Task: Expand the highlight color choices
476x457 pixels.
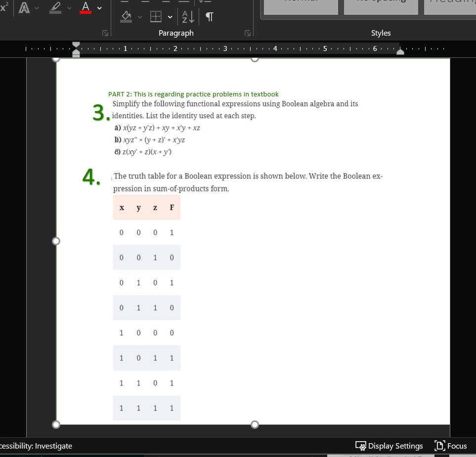Action: tap(68, 8)
